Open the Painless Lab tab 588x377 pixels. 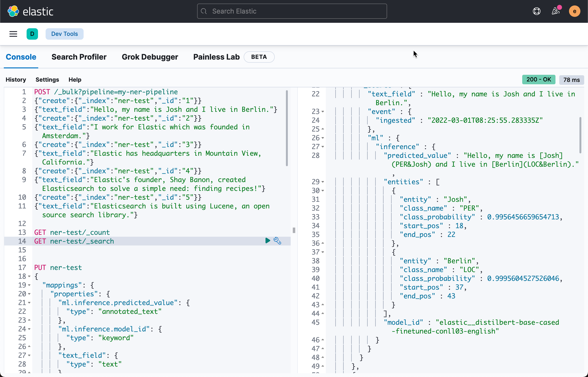tap(216, 57)
